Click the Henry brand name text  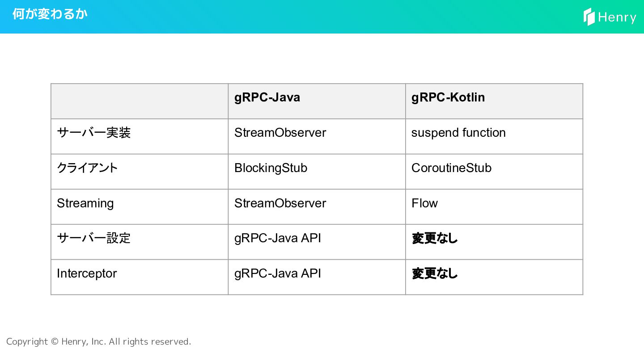pos(617,17)
